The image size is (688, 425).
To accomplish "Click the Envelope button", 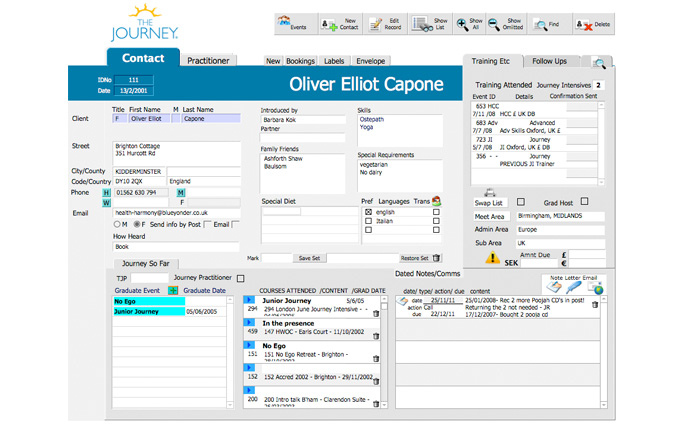I will tap(371, 61).
